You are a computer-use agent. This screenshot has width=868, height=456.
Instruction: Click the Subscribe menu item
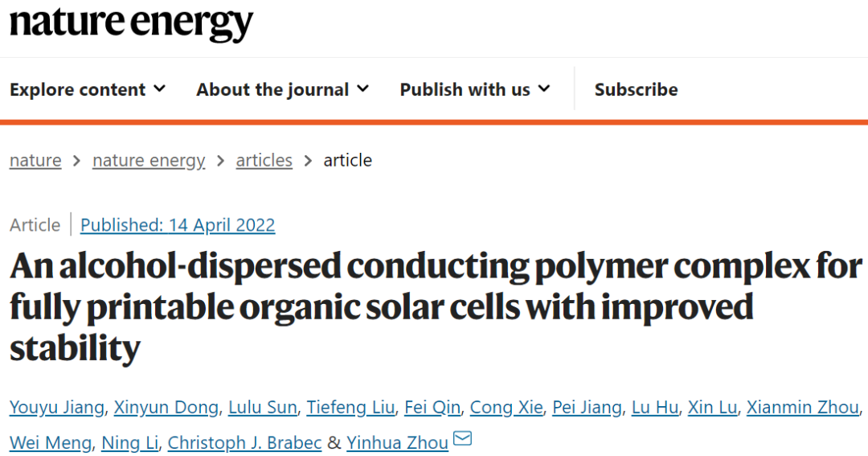pyautogui.click(x=636, y=89)
